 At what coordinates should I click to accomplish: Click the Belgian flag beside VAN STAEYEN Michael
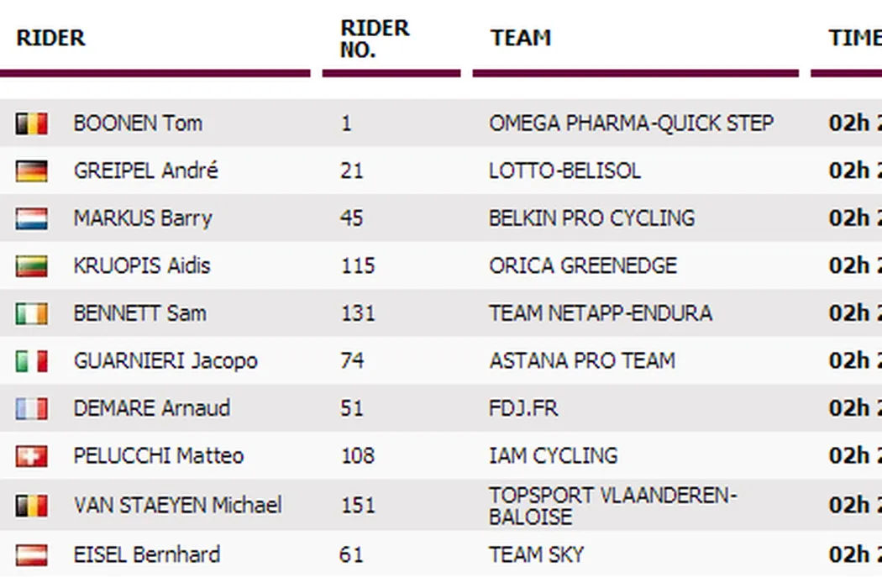pyautogui.click(x=31, y=506)
